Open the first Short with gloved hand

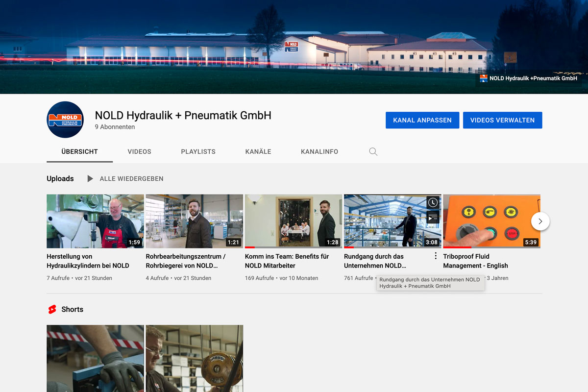[95, 358]
